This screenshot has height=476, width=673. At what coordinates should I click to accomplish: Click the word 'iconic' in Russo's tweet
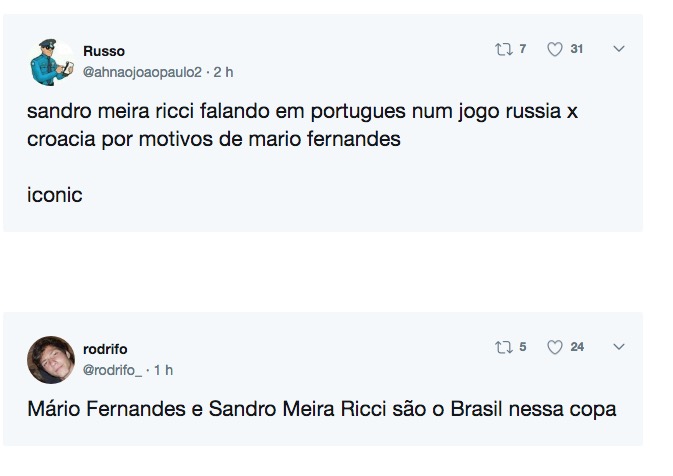[54, 195]
